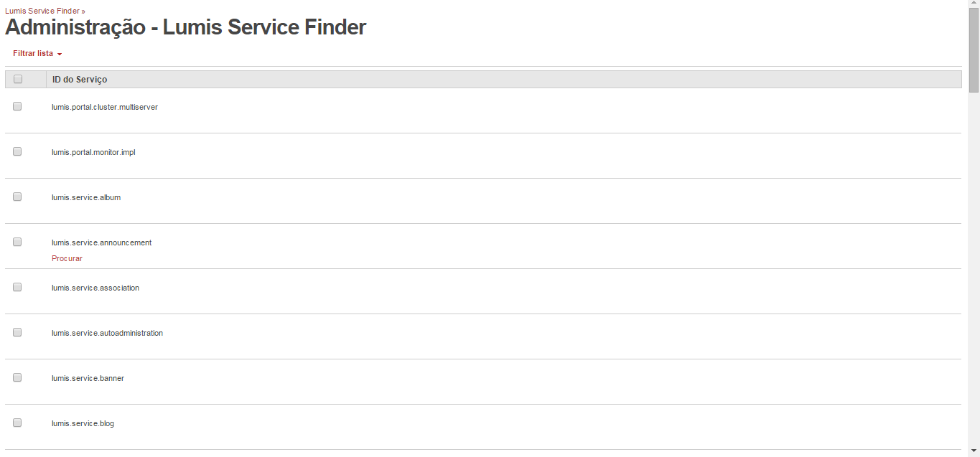Check the lumis.service.autoadministration checkbox
Image resolution: width=980 pixels, height=457 pixels.
pyautogui.click(x=17, y=332)
